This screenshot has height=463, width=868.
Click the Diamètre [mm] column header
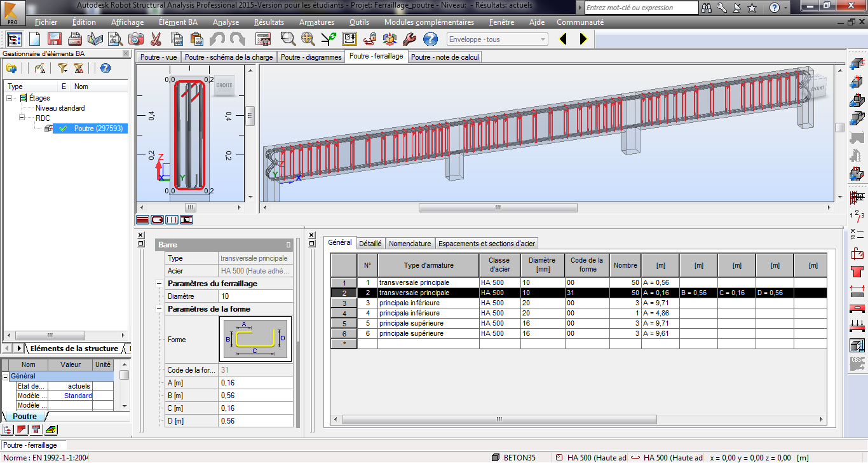tap(543, 265)
